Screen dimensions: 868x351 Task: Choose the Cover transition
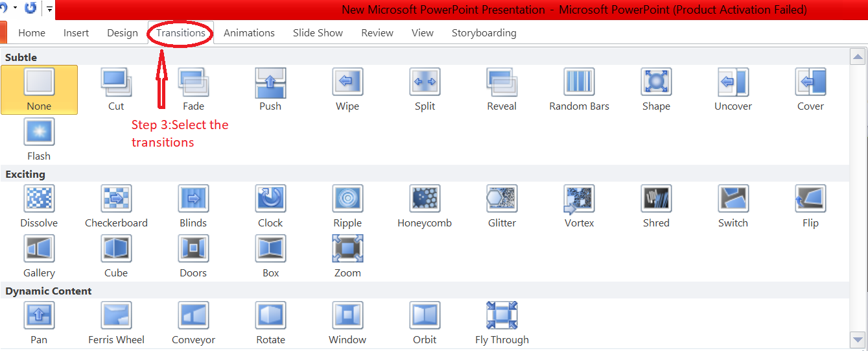tap(810, 90)
